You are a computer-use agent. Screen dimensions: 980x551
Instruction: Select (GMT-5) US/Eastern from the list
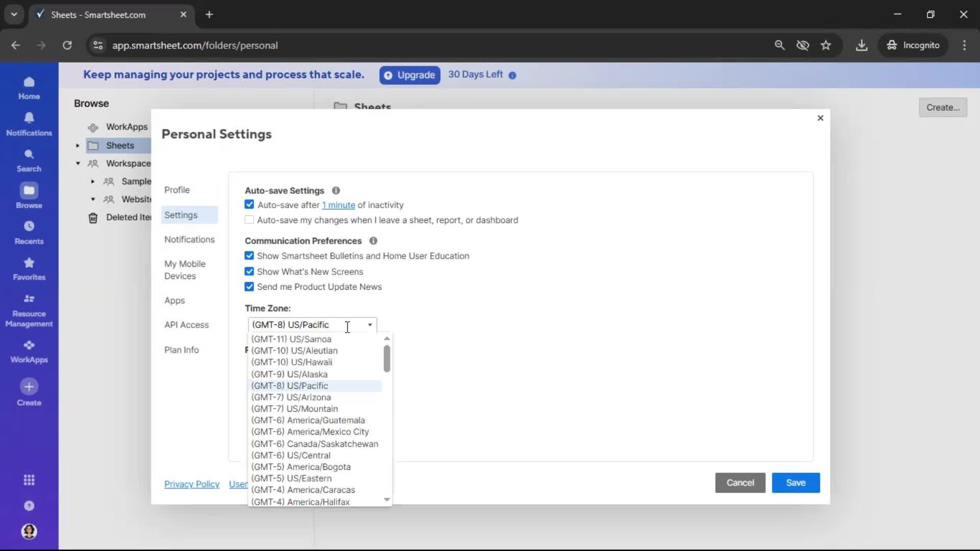291,478
